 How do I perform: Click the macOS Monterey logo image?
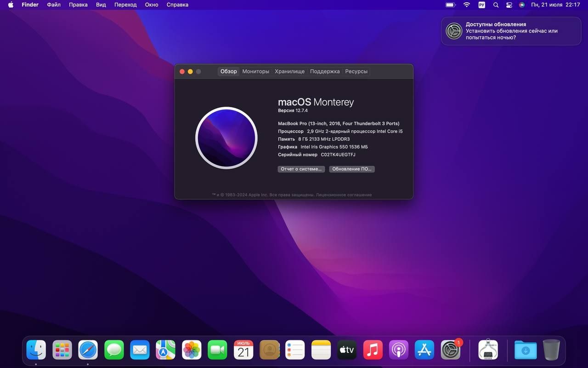pyautogui.click(x=226, y=138)
